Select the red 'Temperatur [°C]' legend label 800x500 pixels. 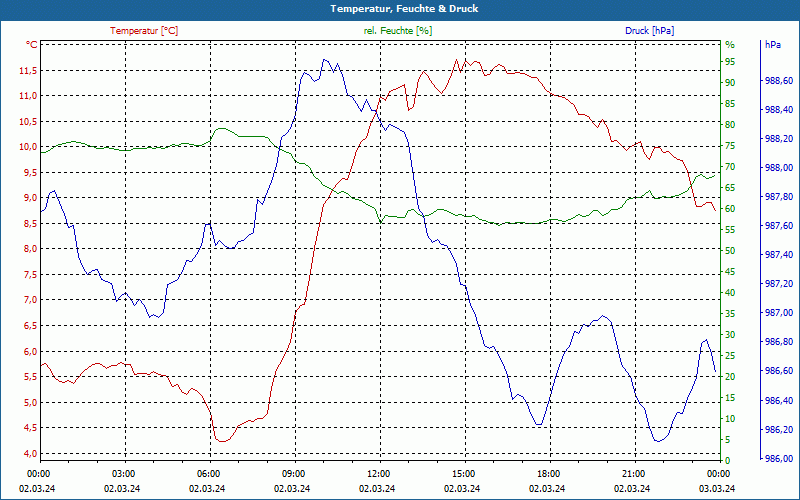[144, 31]
